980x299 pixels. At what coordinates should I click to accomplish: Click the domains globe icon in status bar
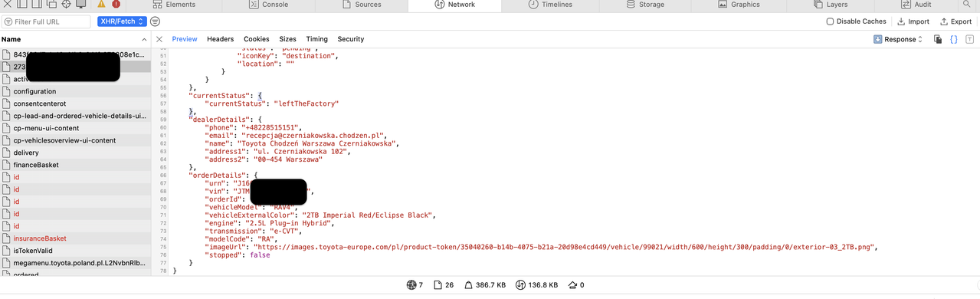tap(411, 285)
